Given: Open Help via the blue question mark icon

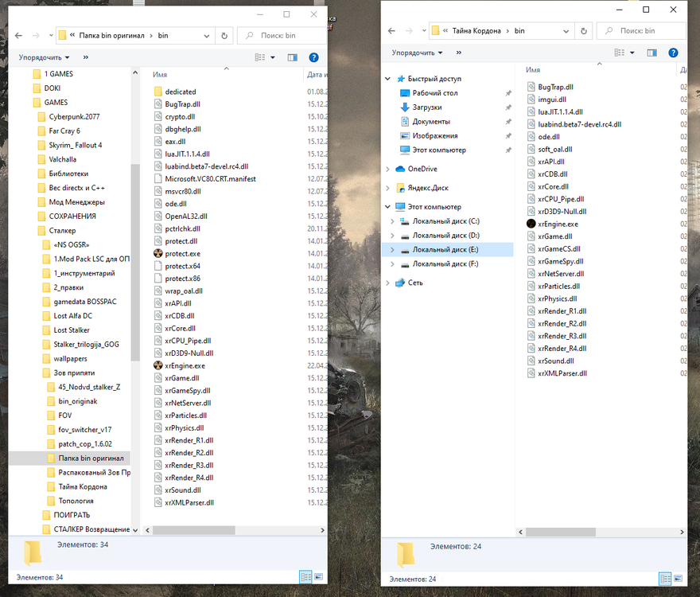Looking at the screenshot, I should point(672,53).
